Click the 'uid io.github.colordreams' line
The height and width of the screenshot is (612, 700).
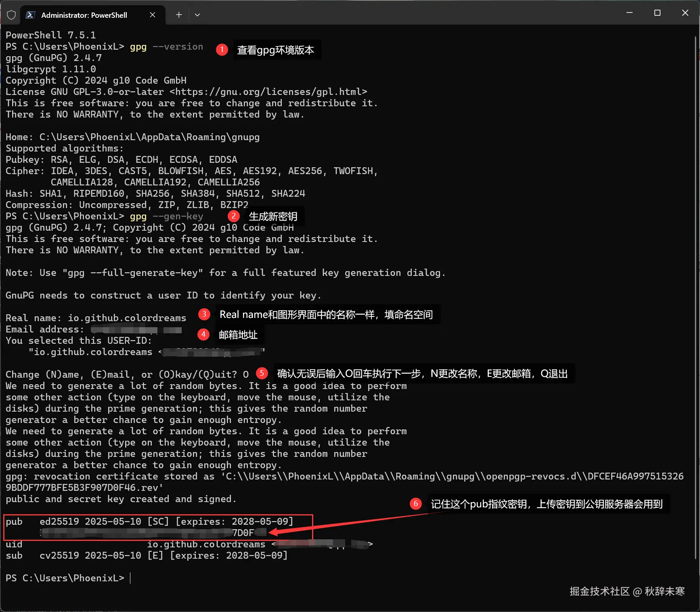pos(189,544)
